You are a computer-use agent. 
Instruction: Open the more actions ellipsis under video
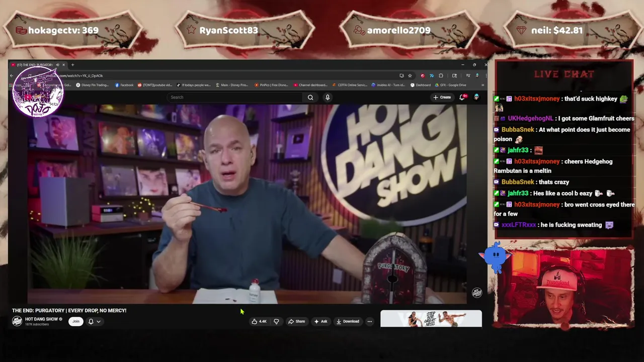tap(369, 321)
